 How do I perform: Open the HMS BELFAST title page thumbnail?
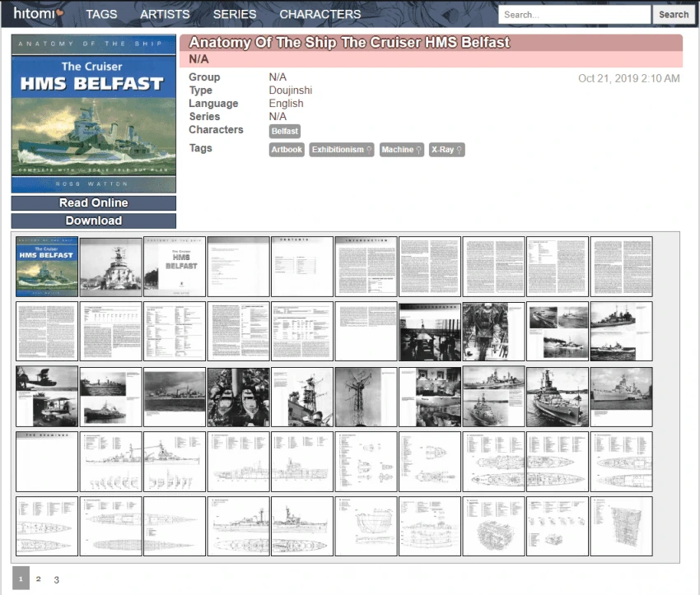pyautogui.click(x=175, y=267)
